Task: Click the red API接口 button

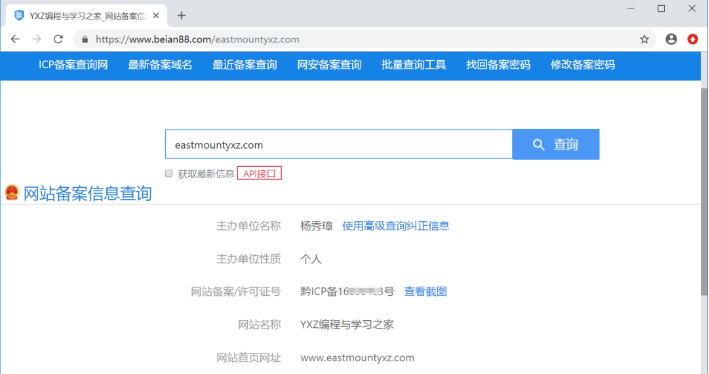Action: pyautogui.click(x=259, y=174)
